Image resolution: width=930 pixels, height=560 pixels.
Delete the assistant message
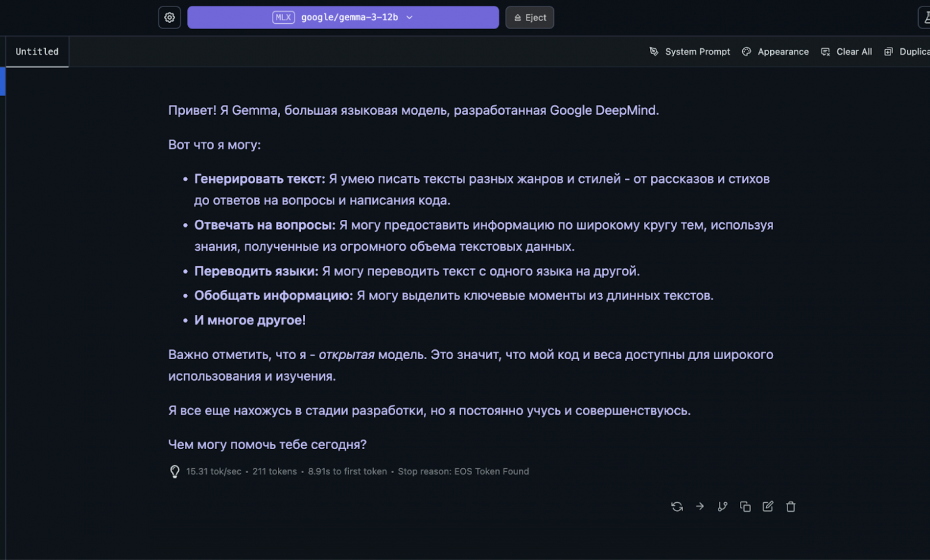click(790, 506)
